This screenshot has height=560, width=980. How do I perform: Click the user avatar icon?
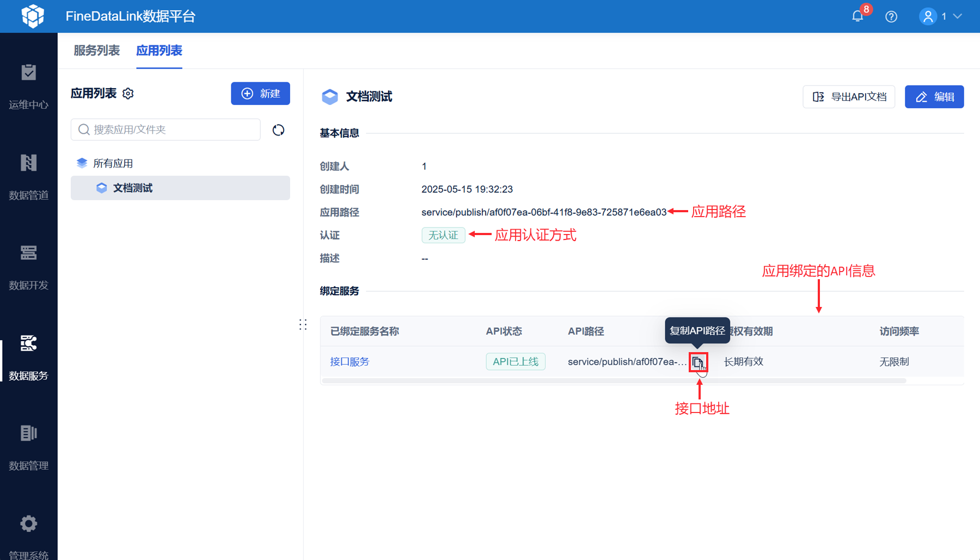tap(928, 16)
